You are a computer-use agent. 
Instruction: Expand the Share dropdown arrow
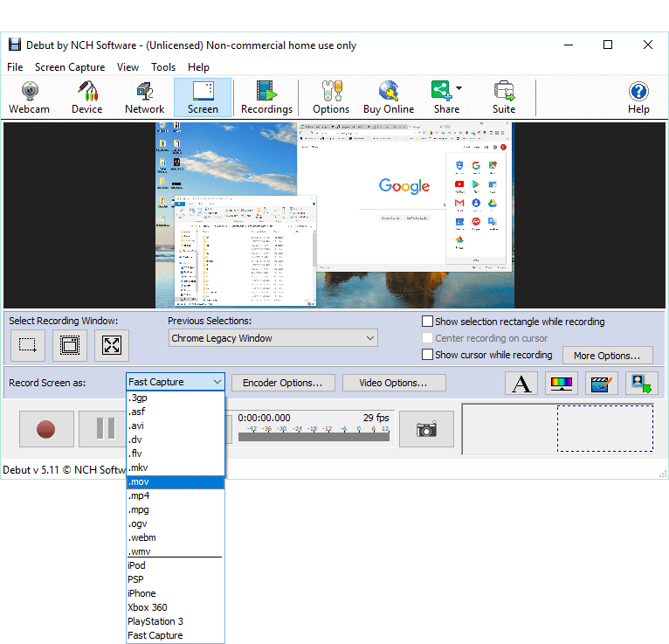pyautogui.click(x=459, y=88)
